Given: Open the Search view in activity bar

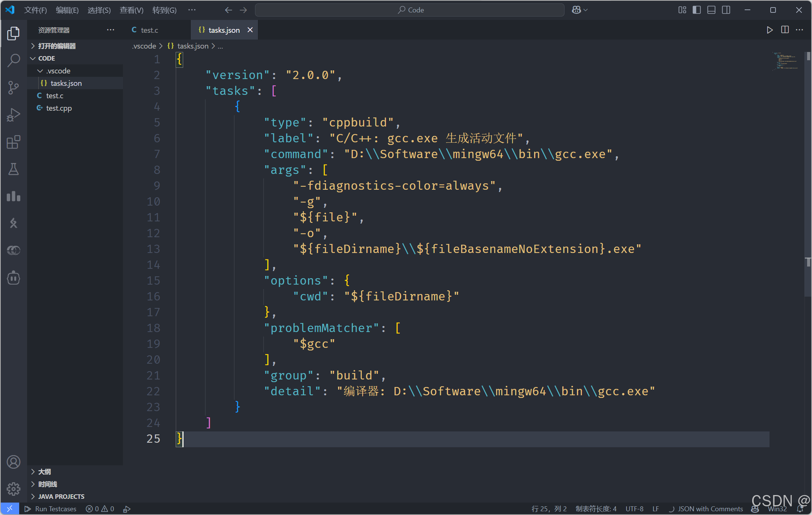Looking at the screenshot, I should tap(14, 60).
